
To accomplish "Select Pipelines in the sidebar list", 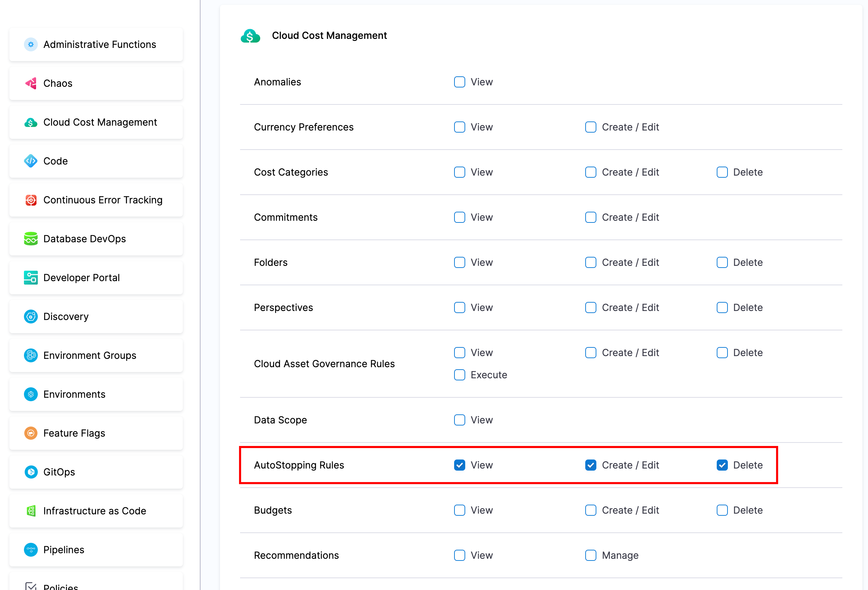I will [x=96, y=550].
